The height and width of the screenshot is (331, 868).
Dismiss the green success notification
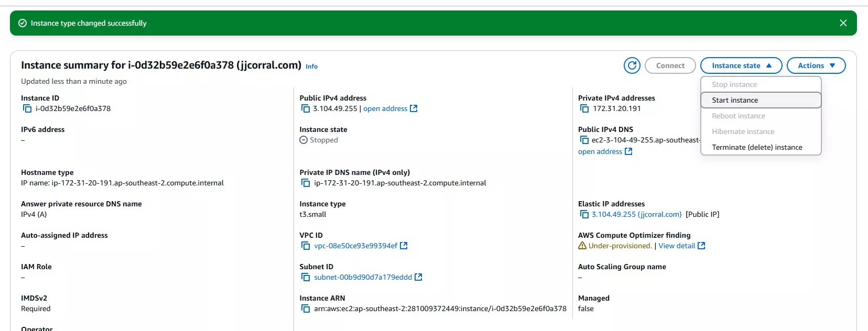[843, 23]
